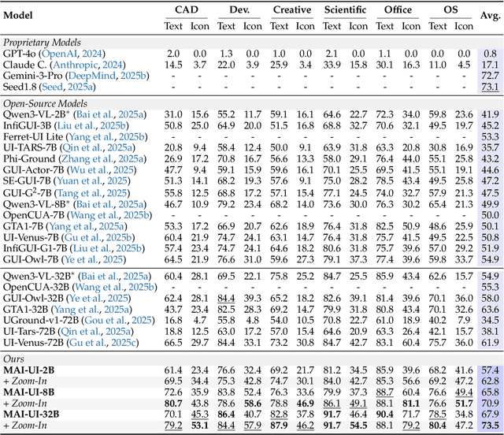Click the 'Dev.' column group header

click(239, 9)
